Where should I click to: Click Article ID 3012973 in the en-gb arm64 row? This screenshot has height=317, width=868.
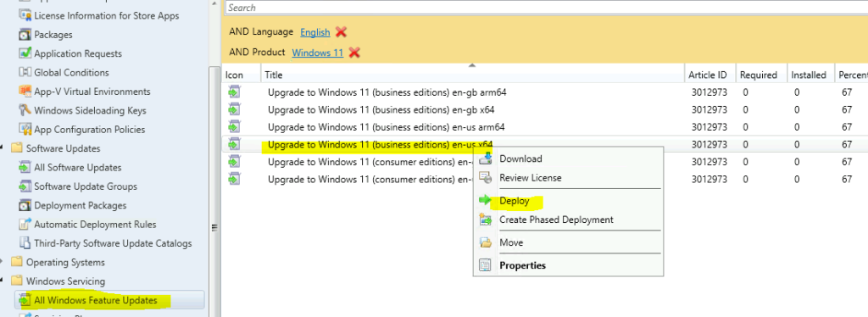click(x=709, y=92)
